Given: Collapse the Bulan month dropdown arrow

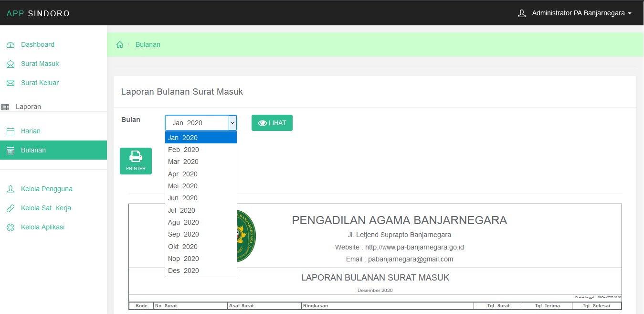Looking at the screenshot, I should point(232,123).
